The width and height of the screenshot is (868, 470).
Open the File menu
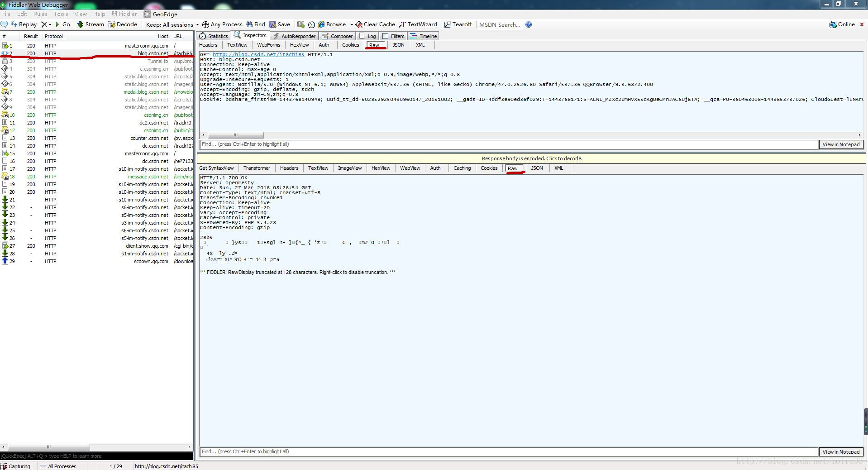(6, 14)
